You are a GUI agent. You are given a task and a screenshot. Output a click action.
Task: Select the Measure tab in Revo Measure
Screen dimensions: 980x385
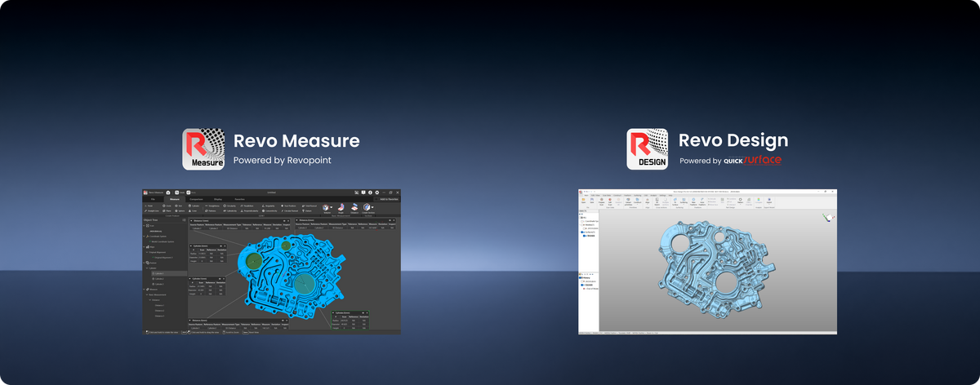tap(174, 199)
